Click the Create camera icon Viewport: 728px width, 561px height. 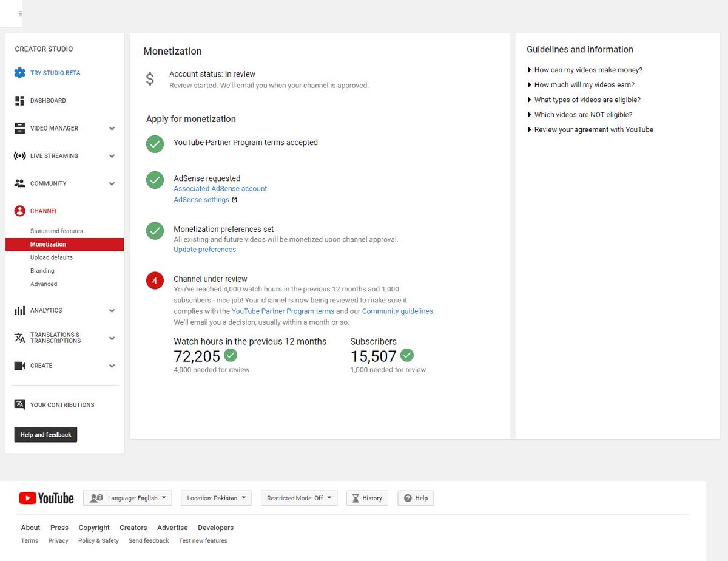pos(19,365)
